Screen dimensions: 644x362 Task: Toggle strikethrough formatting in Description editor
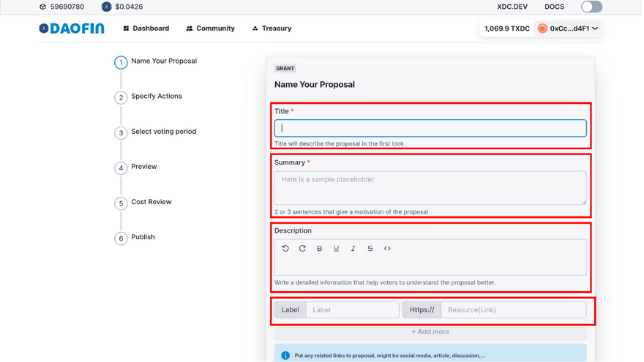tap(370, 249)
